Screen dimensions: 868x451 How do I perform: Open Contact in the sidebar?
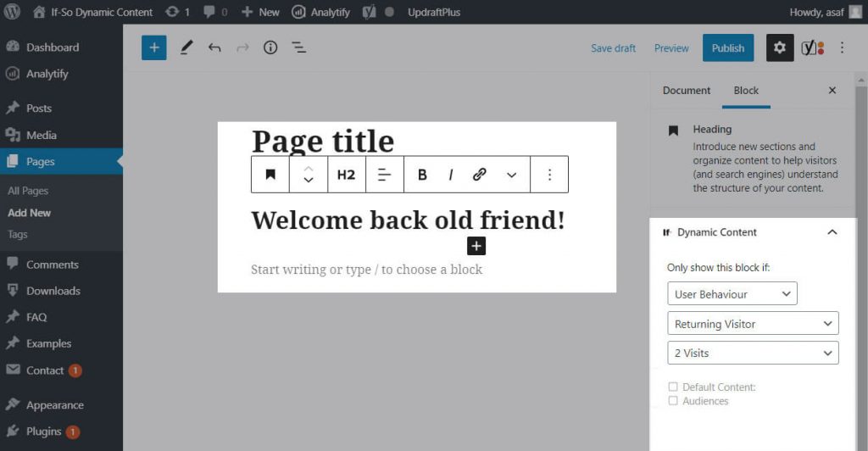tap(61, 370)
